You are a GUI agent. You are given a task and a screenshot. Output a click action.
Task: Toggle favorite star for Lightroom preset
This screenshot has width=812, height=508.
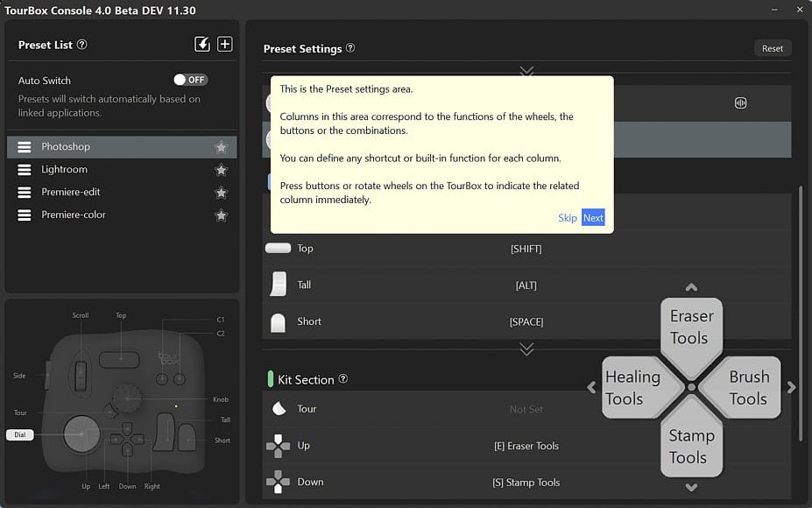pos(221,170)
